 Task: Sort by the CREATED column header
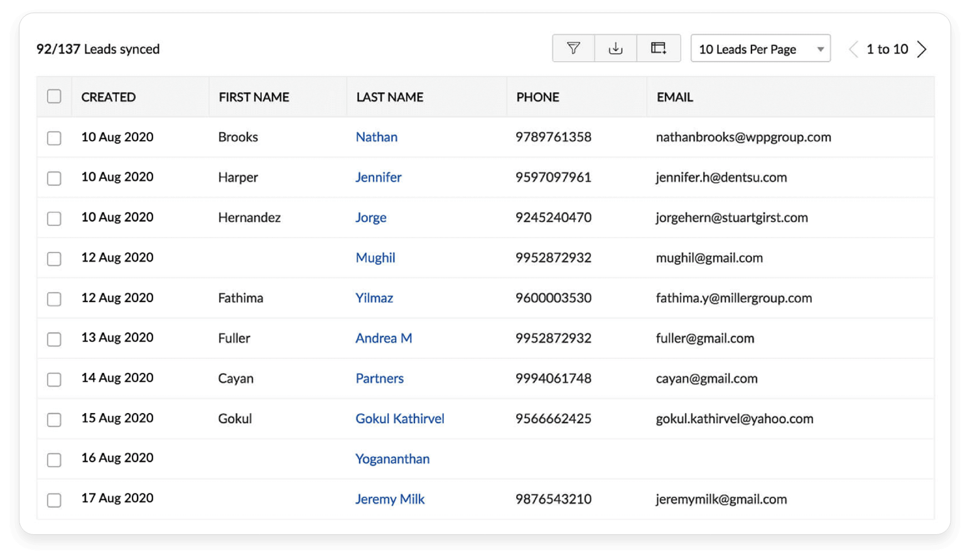109,97
